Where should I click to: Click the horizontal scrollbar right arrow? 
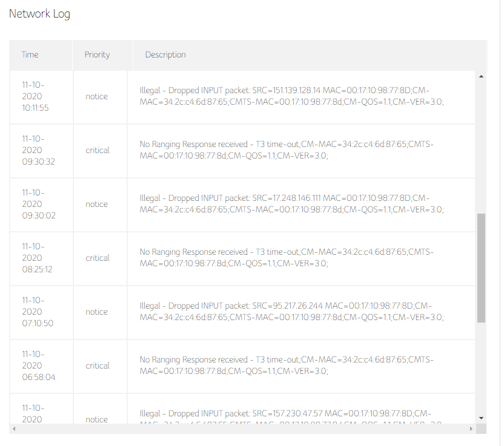471,428
